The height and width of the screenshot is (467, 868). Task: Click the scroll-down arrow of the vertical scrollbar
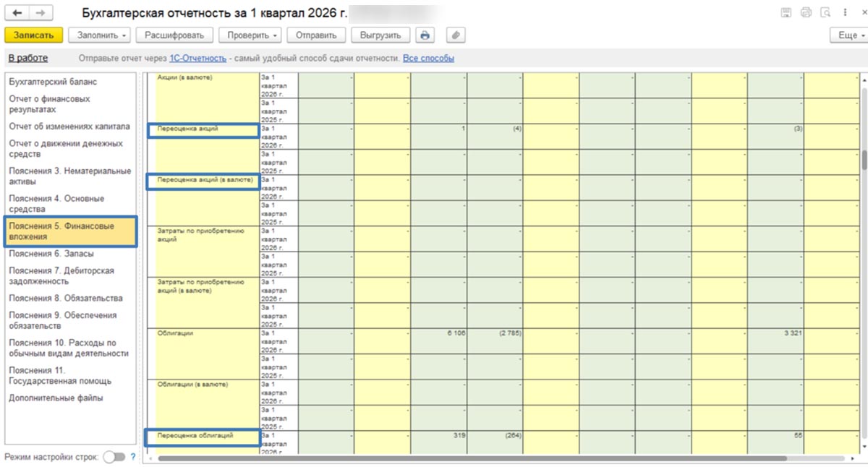[x=864, y=448]
